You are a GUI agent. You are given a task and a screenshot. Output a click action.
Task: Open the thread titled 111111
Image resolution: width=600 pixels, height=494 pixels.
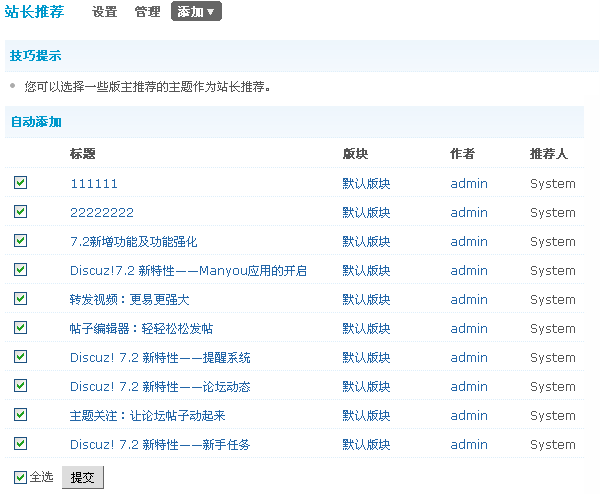coord(94,184)
